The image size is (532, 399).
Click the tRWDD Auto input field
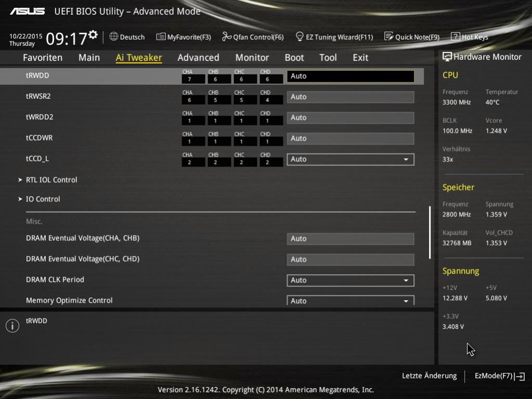click(x=351, y=76)
